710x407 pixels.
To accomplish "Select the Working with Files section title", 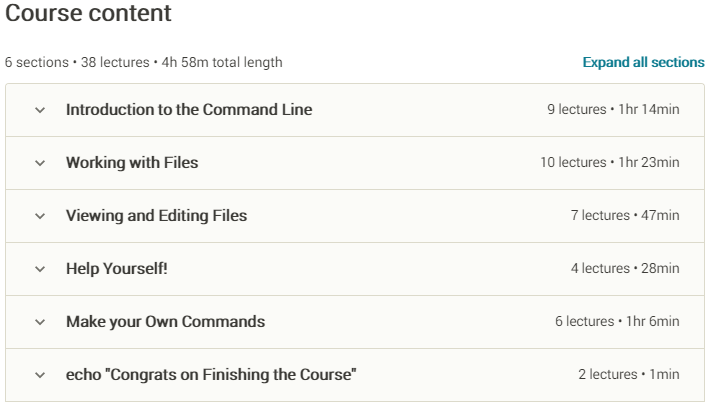I will point(132,163).
